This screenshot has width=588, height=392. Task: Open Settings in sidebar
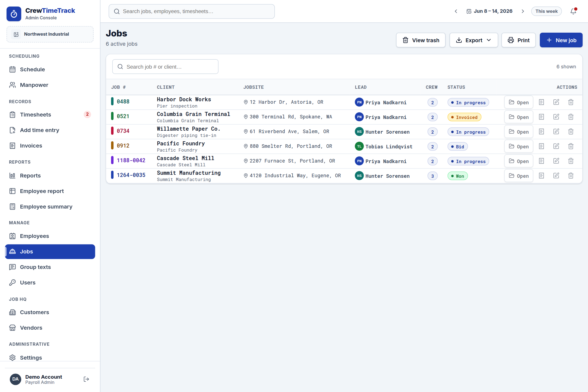click(50, 357)
